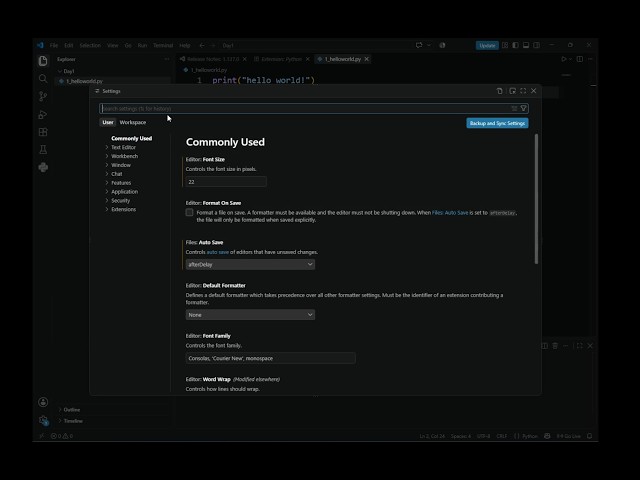
Task: Clear the settings search input icon
Action: [x=514, y=108]
